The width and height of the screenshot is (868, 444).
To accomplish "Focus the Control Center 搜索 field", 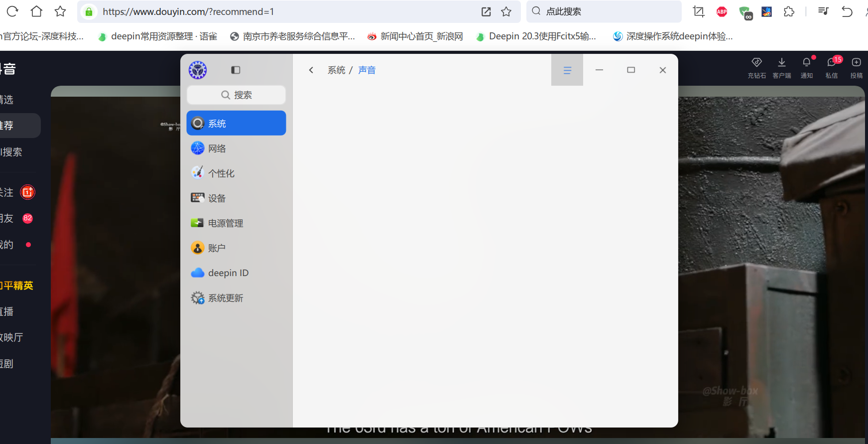I will point(236,95).
